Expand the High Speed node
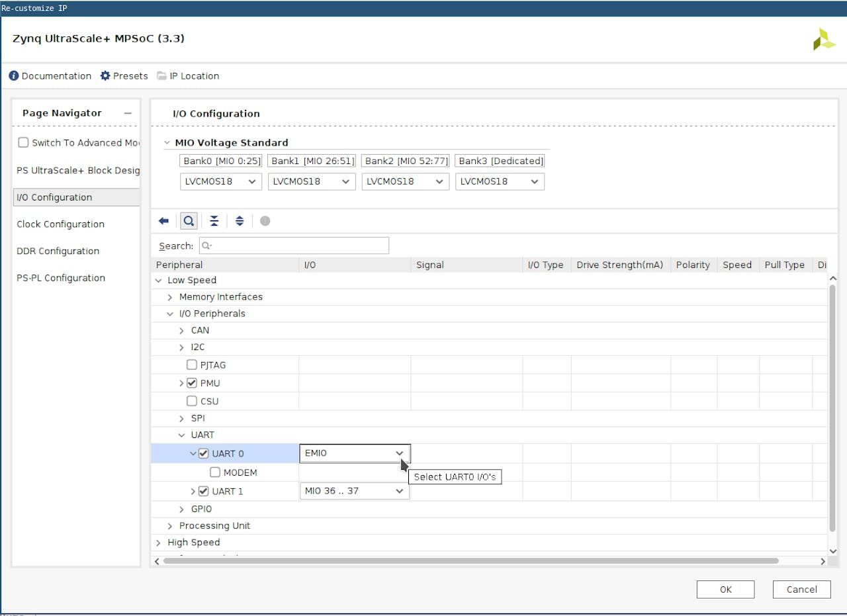Image resolution: width=847 pixels, height=616 pixels. [x=158, y=542]
